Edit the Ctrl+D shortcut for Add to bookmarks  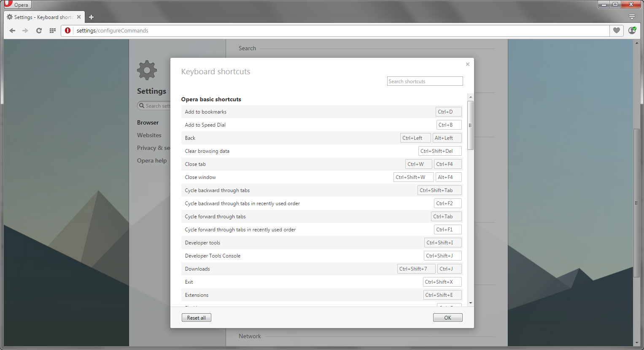point(448,111)
